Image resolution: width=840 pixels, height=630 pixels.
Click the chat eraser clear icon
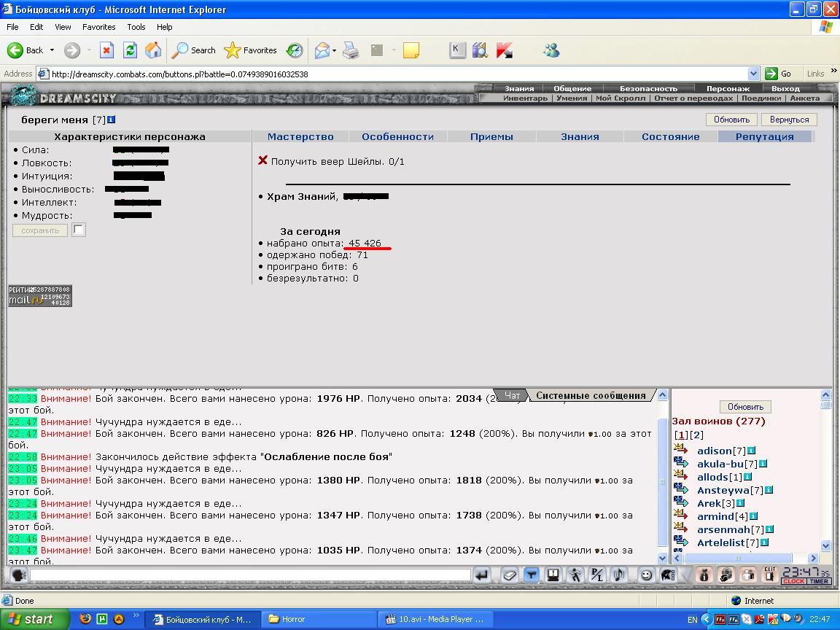coord(509,575)
